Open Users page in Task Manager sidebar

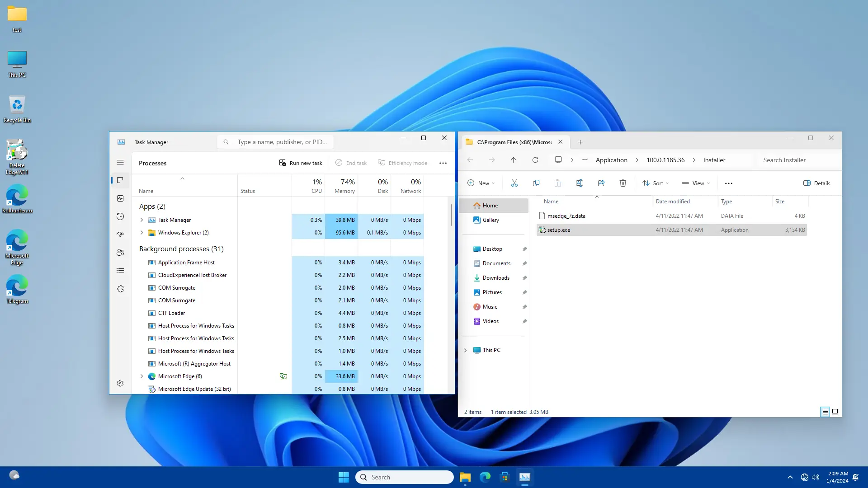click(120, 253)
